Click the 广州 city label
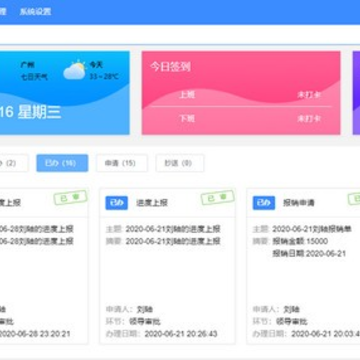 coord(28,65)
